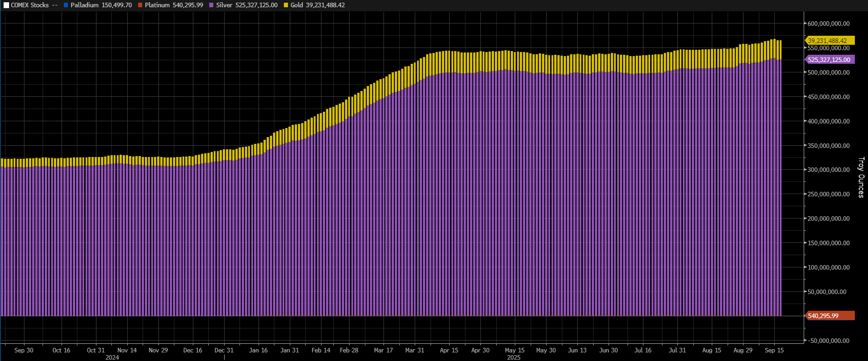This screenshot has width=868, height=361.
Task: Select the Silver 525,327,125.00 legend value
Action: pos(247,5)
